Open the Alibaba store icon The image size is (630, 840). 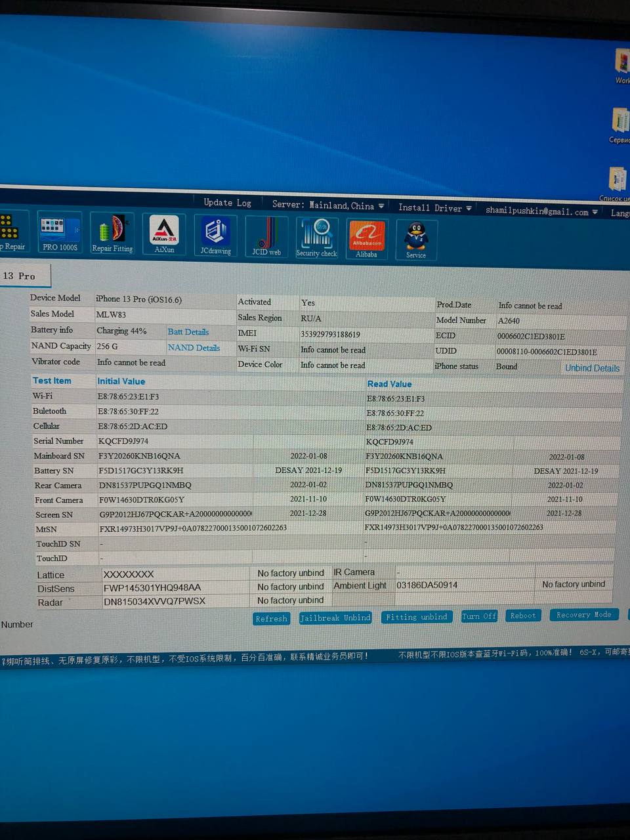[366, 239]
